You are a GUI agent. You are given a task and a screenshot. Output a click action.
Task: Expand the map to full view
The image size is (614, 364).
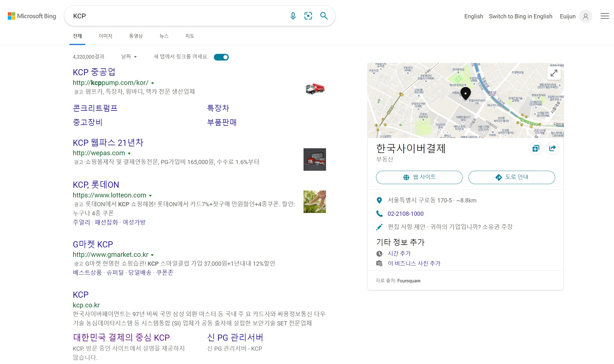pyautogui.click(x=554, y=73)
